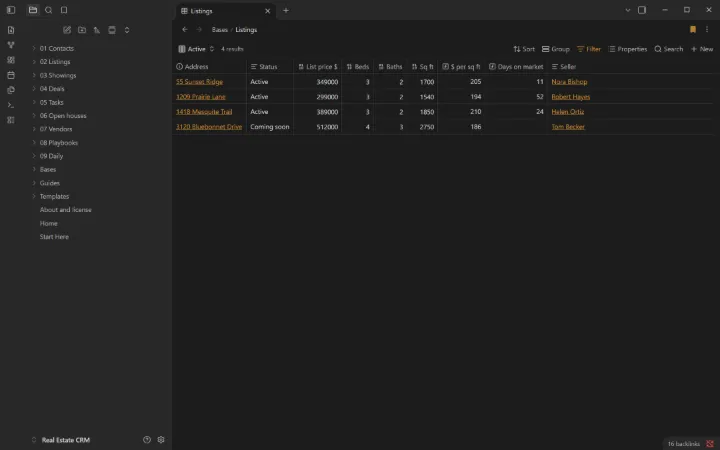Add a new tab with plus
The width and height of the screenshot is (720, 450).
[286, 10]
